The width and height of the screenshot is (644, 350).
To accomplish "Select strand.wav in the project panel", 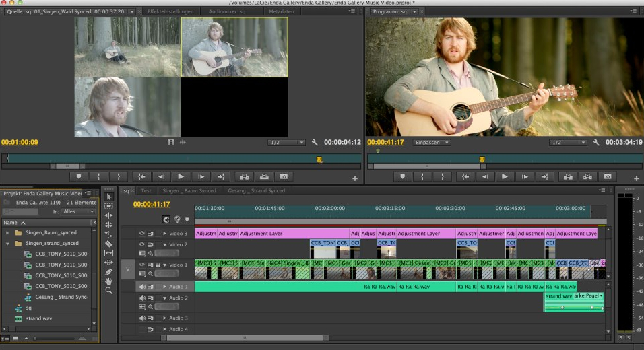I will 38,318.
